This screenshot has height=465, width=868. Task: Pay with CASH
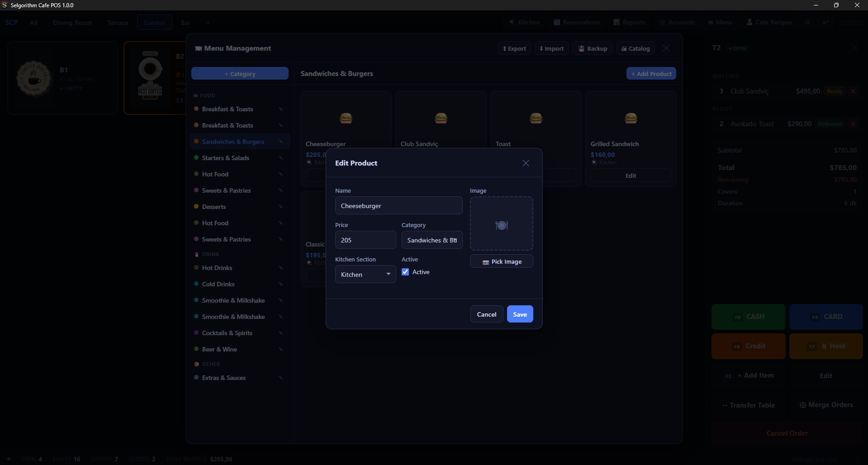pos(749,317)
